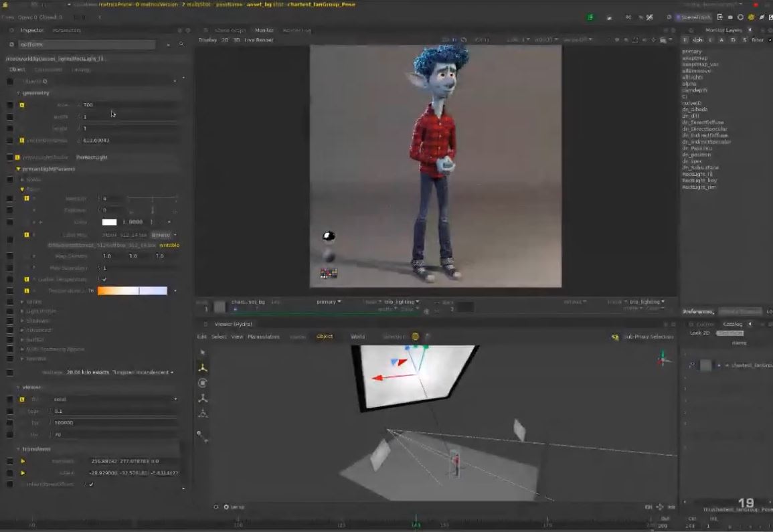Image resolution: width=773 pixels, height=532 pixels.
Task: Open the Select menu in Viewer
Action: click(218, 337)
